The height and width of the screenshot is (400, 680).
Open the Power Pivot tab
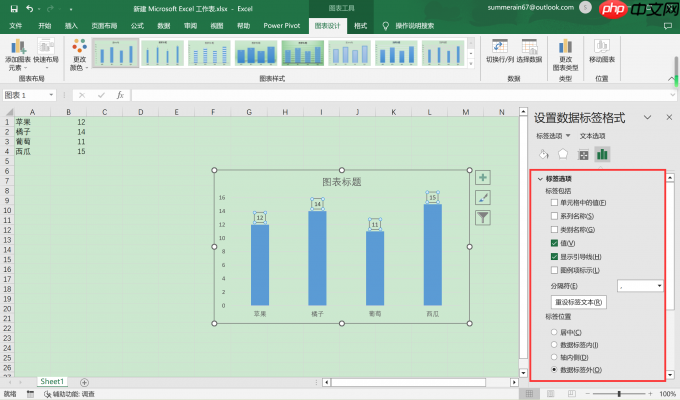click(281, 26)
